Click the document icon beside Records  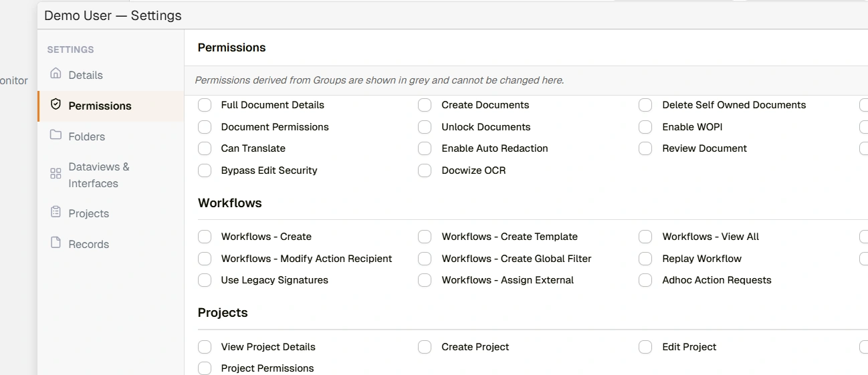(x=56, y=243)
